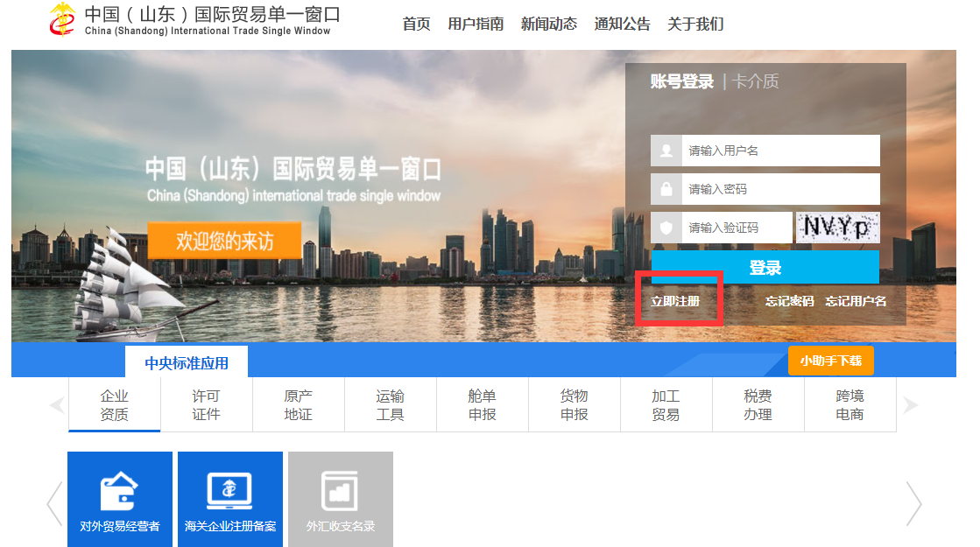Select 货物申报 category tab

(574, 404)
